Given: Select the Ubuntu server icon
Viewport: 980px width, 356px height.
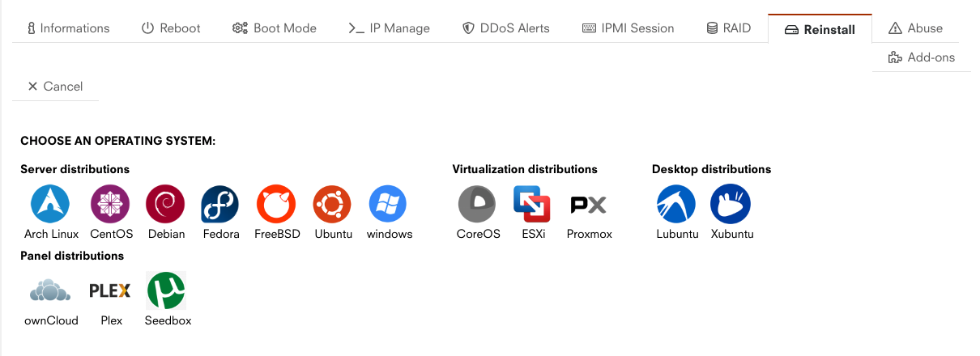Looking at the screenshot, I should pos(332,204).
